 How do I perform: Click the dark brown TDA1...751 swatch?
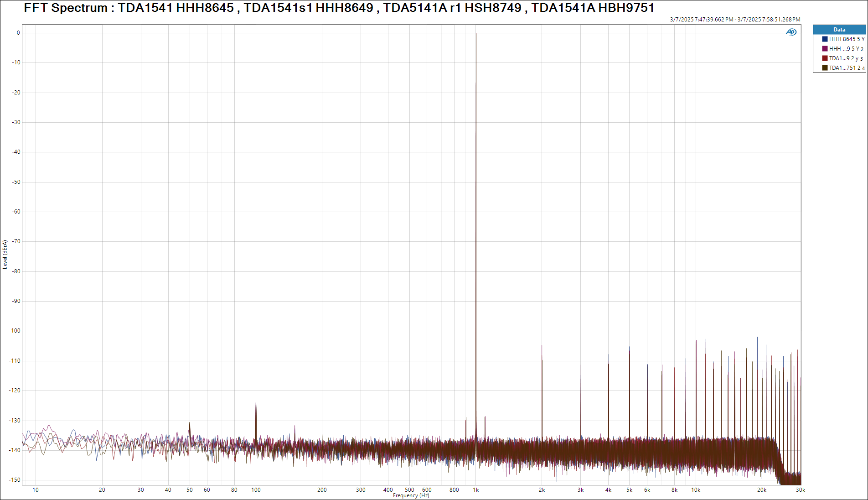point(825,68)
